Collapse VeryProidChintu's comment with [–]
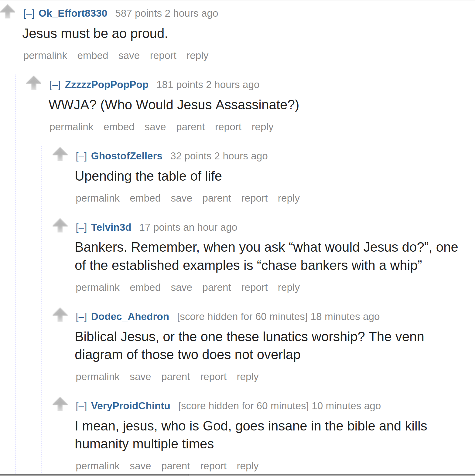 81,406
